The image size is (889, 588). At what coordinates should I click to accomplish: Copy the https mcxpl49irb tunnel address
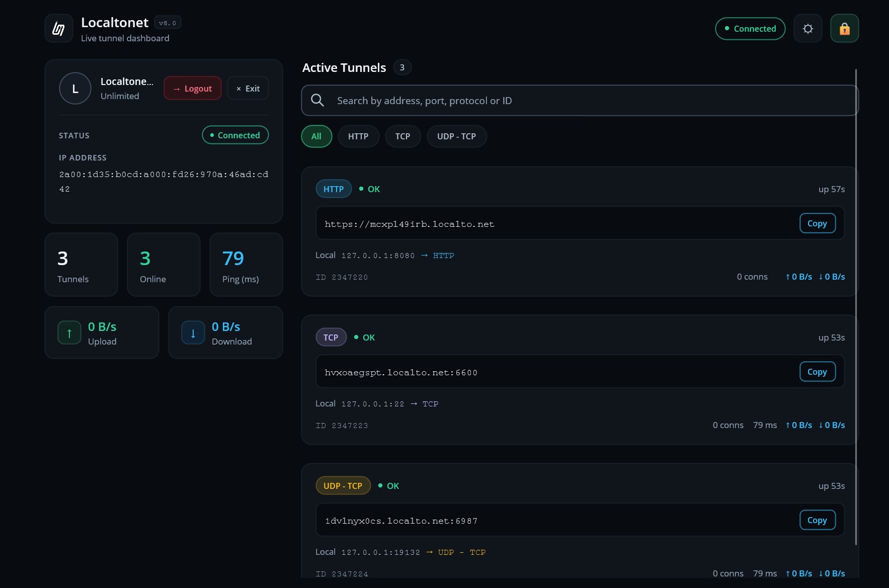click(818, 223)
